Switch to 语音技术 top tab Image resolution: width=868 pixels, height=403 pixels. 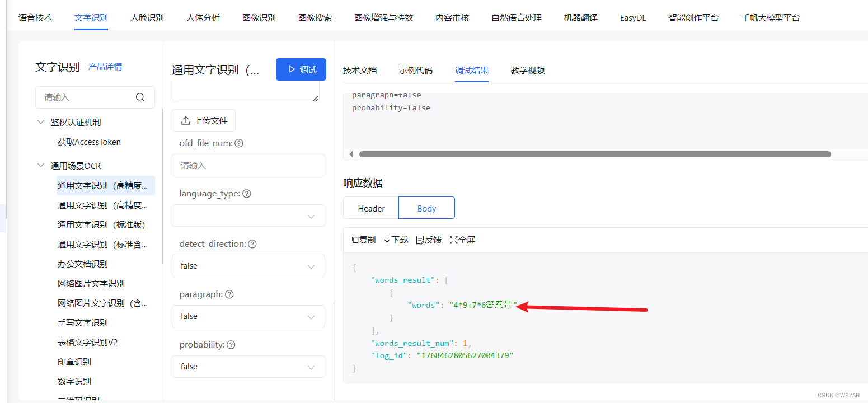[35, 17]
